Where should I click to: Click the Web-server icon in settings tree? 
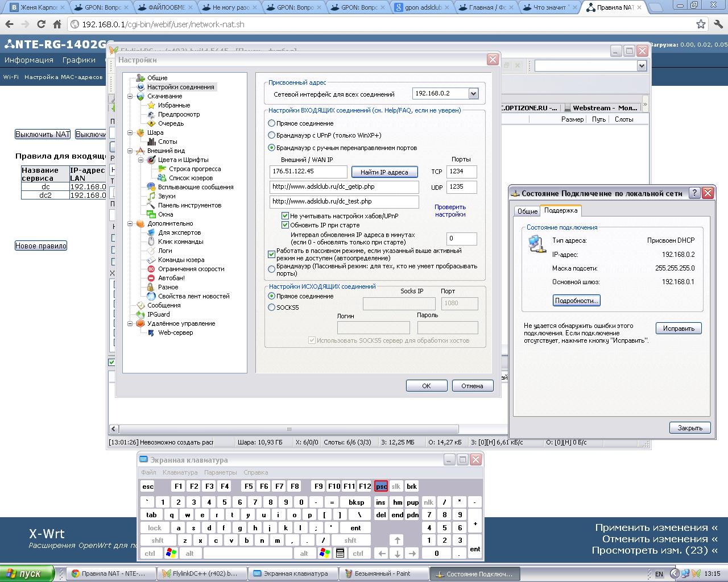click(x=151, y=332)
